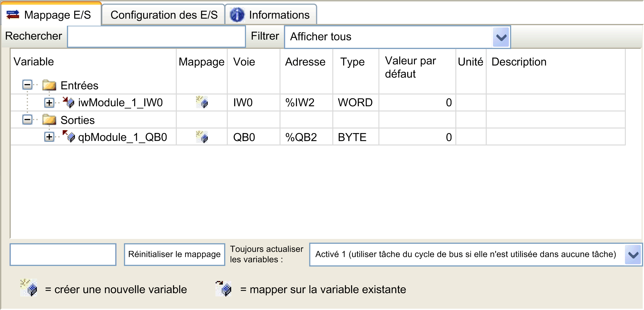
Task: Click the Entrées folder icon
Action: [49, 85]
